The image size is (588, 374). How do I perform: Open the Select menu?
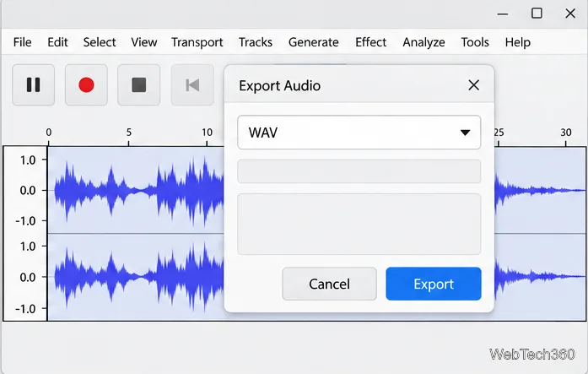(100, 42)
